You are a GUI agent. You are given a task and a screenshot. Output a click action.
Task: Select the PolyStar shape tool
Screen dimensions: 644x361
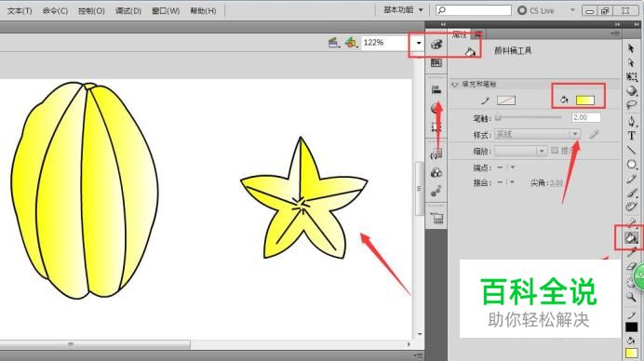[632, 165]
